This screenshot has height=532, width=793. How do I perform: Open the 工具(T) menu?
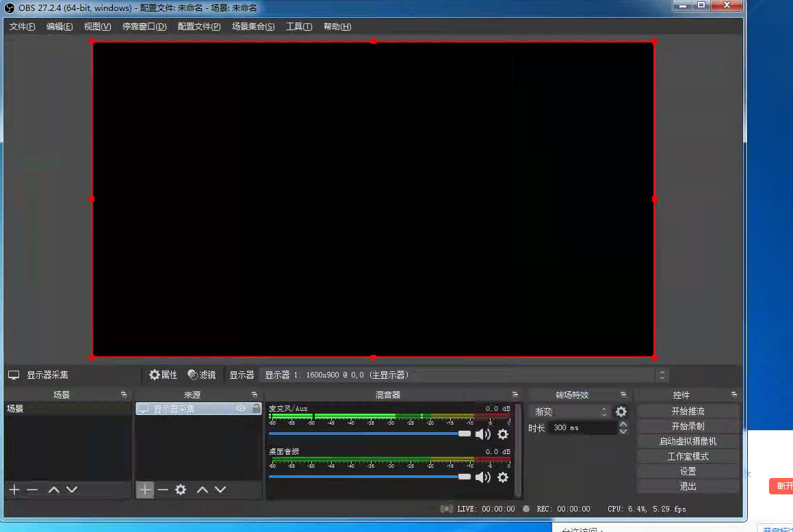299,27
